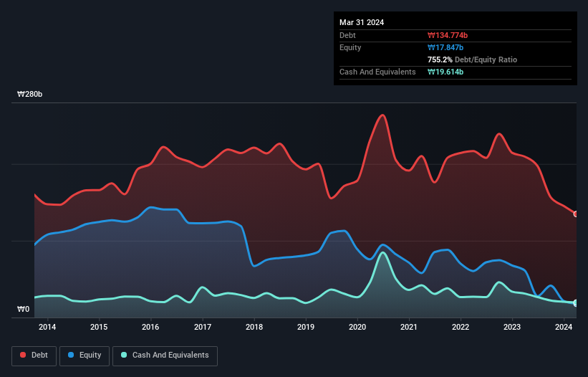Click the ₩134.774b debt value
The width and height of the screenshot is (588, 377).
(x=448, y=35)
